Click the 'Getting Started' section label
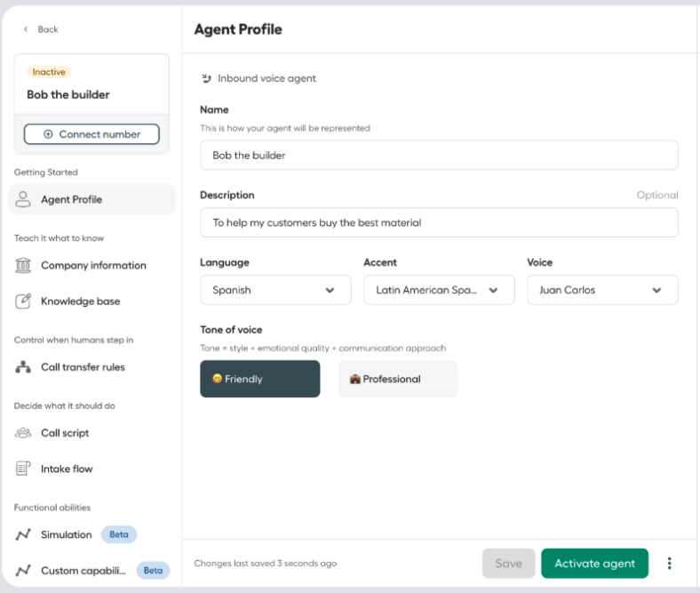The height and width of the screenshot is (593, 700). (46, 172)
